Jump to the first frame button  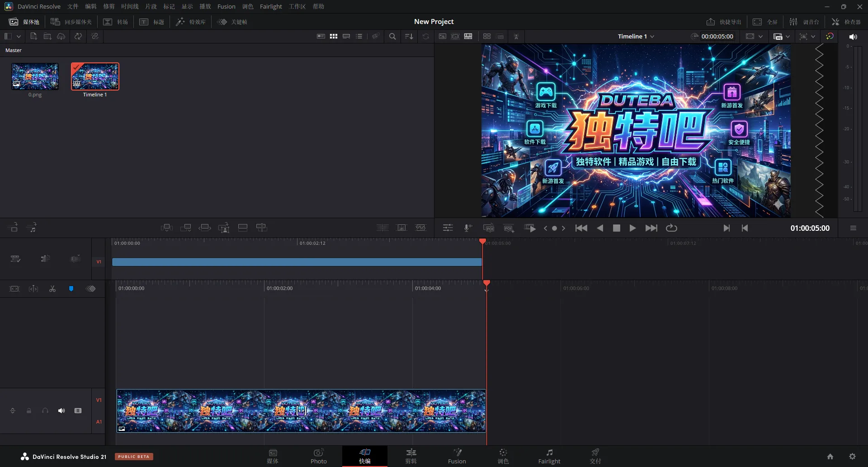(581, 228)
